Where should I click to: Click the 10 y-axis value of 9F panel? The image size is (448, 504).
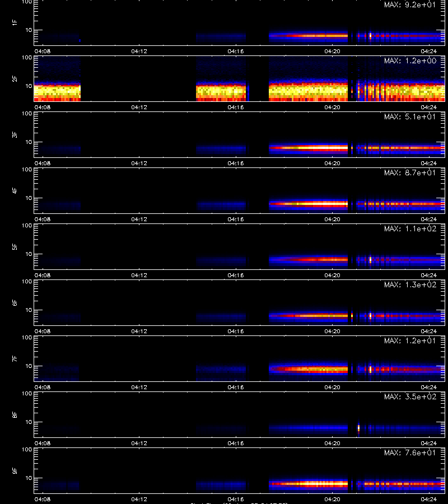29,478
